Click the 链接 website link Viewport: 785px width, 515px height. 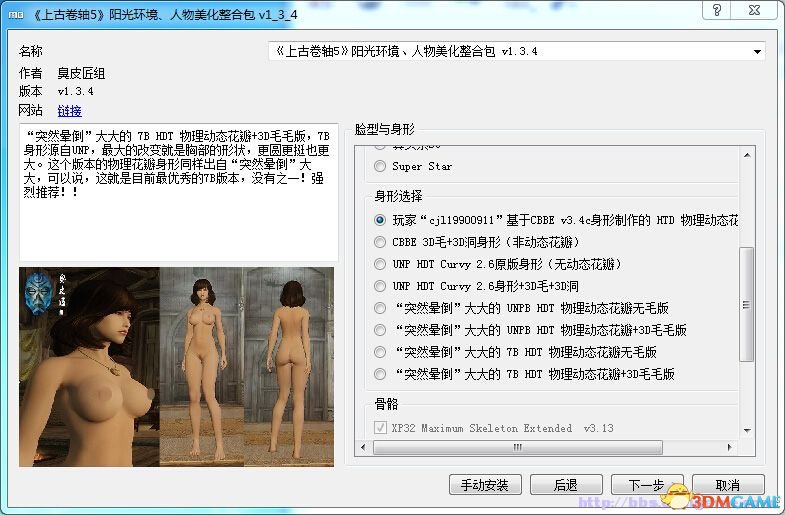pyautogui.click(x=69, y=111)
